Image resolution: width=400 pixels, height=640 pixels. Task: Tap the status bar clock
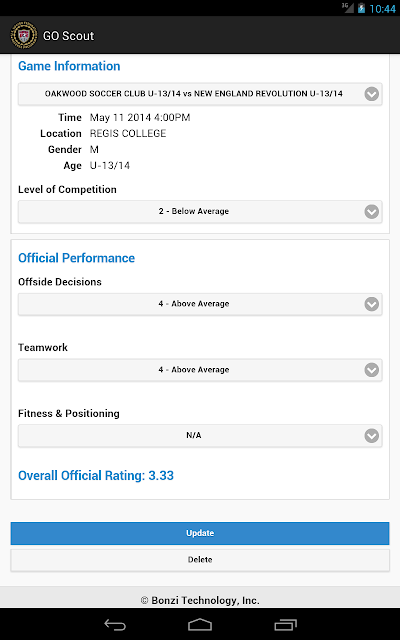(x=382, y=9)
